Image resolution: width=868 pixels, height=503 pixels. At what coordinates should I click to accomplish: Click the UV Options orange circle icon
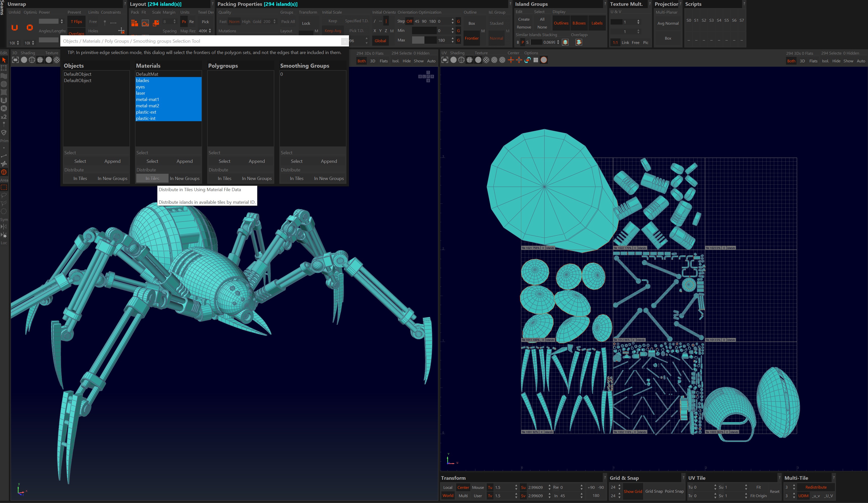coord(544,60)
